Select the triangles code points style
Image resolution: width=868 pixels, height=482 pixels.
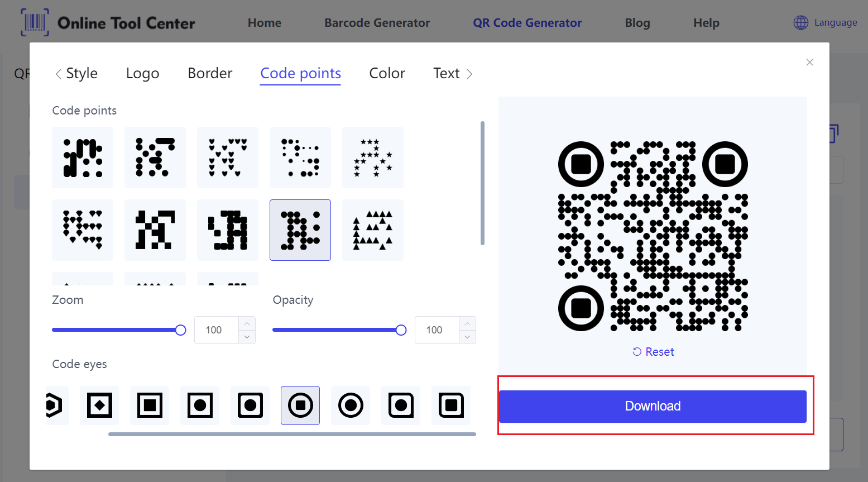click(373, 230)
